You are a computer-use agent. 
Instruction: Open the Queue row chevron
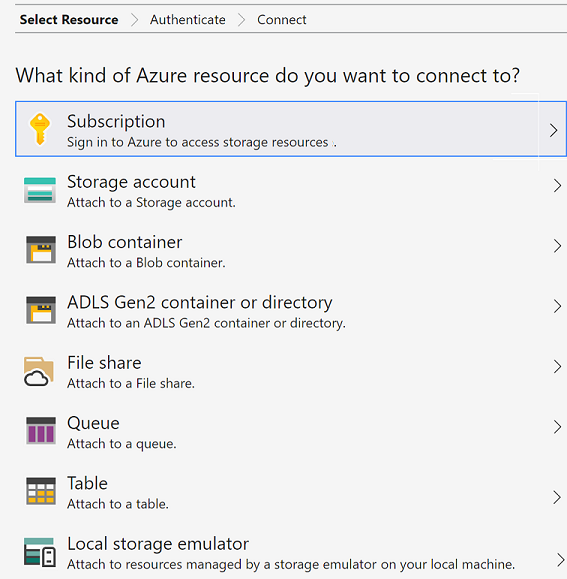coord(557,427)
